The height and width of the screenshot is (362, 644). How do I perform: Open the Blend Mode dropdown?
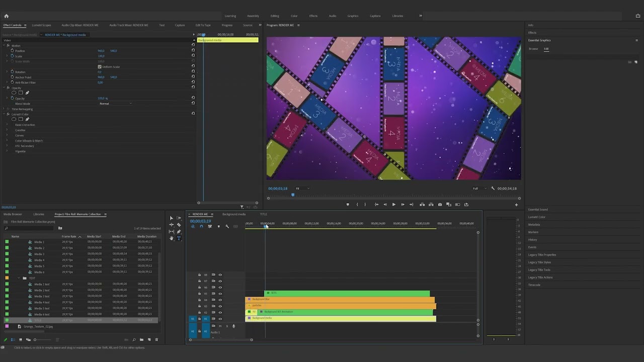(x=116, y=104)
